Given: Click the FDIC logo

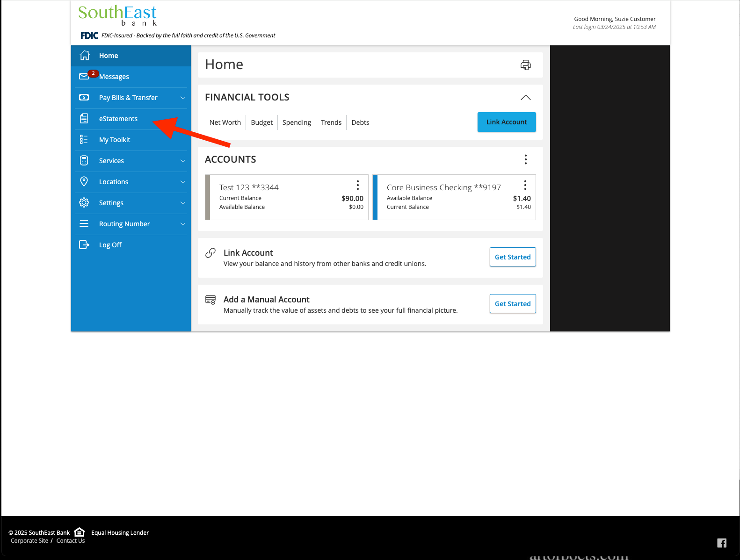Looking at the screenshot, I should point(89,36).
